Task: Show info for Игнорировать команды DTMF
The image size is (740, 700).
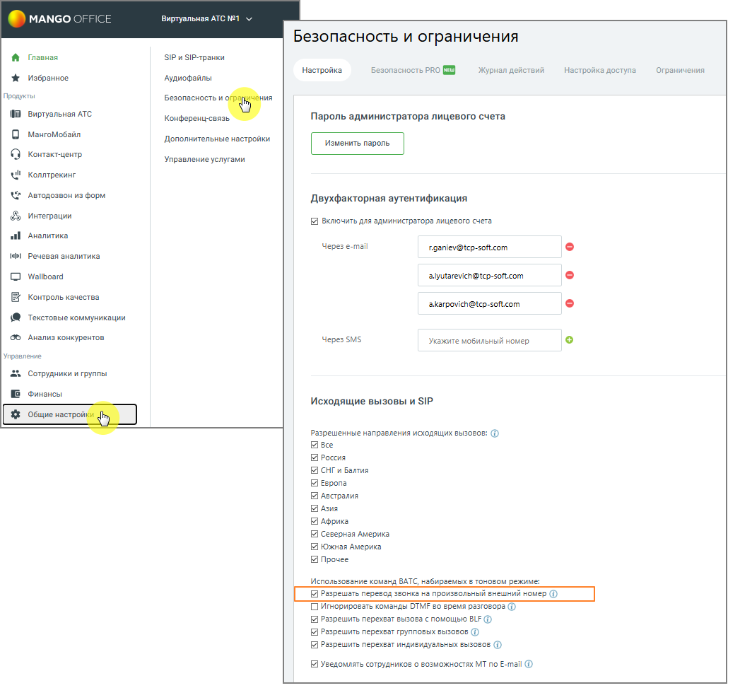Action: tap(512, 607)
